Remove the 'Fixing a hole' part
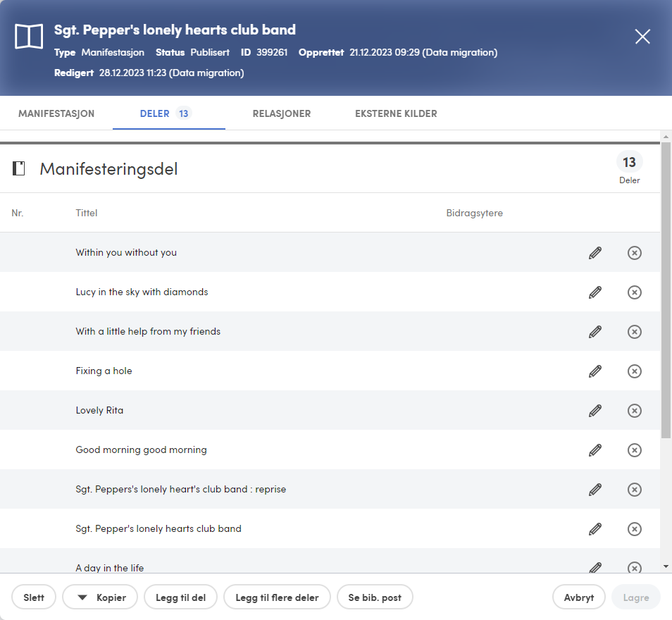Image resolution: width=672 pixels, height=620 pixels. pos(634,371)
